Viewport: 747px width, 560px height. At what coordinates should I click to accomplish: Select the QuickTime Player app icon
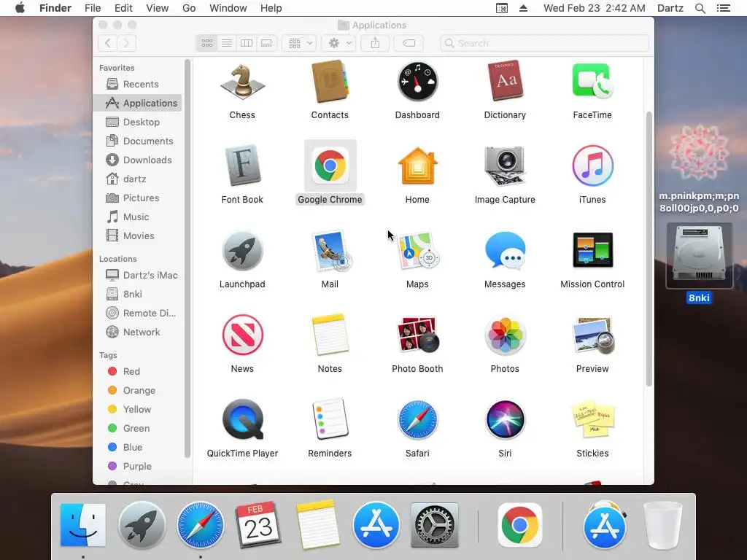242,420
